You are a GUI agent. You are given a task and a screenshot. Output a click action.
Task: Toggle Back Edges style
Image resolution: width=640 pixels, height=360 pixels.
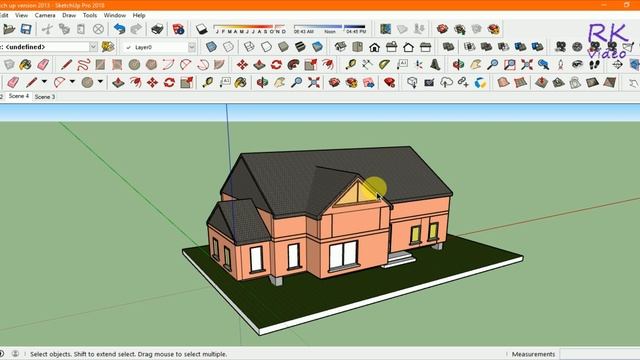228,47
